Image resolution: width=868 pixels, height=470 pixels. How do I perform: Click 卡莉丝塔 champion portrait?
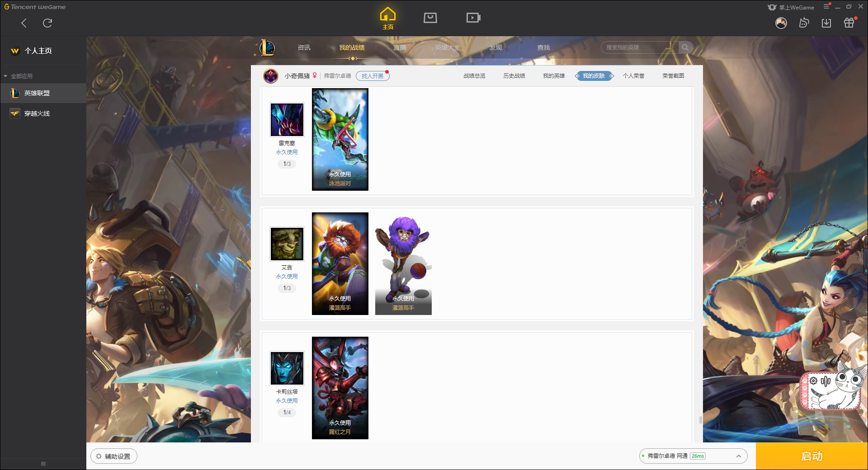click(x=287, y=368)
